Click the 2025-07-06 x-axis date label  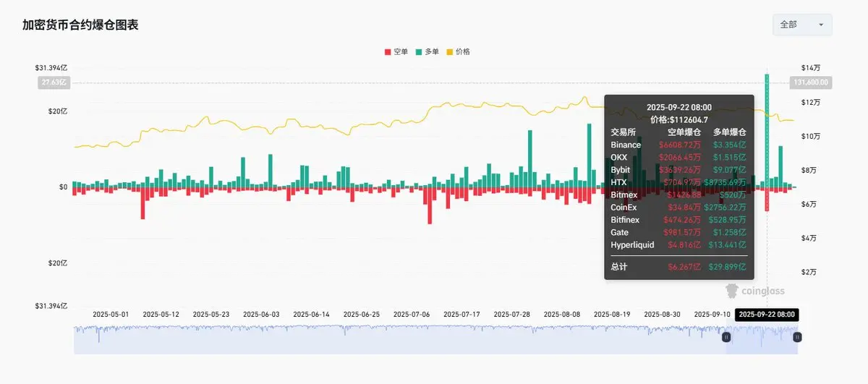click(412, 315)
